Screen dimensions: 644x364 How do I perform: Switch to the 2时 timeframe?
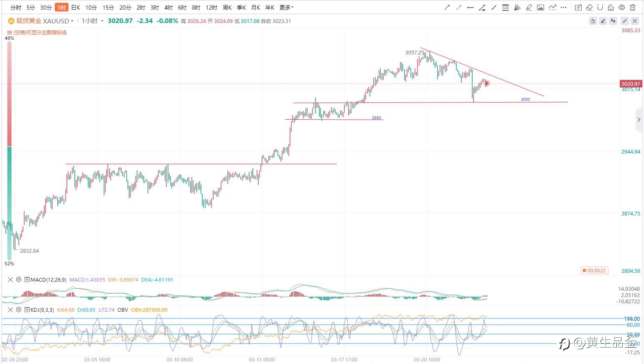[x=141, y=8]
